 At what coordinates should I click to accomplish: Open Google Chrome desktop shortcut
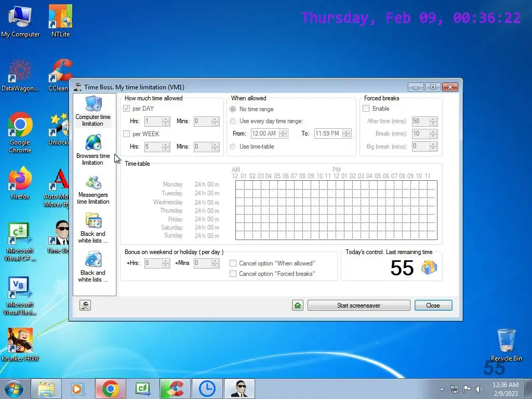(x=20, y=133)
